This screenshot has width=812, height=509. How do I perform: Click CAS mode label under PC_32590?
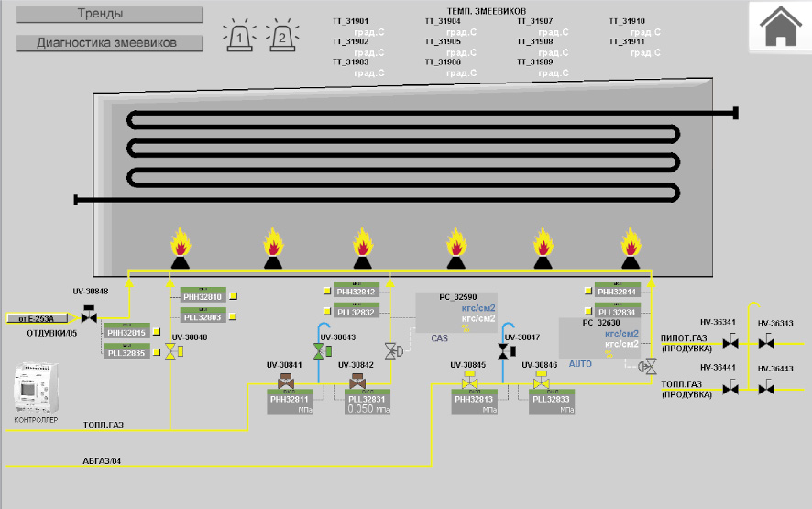click(439, 338)
